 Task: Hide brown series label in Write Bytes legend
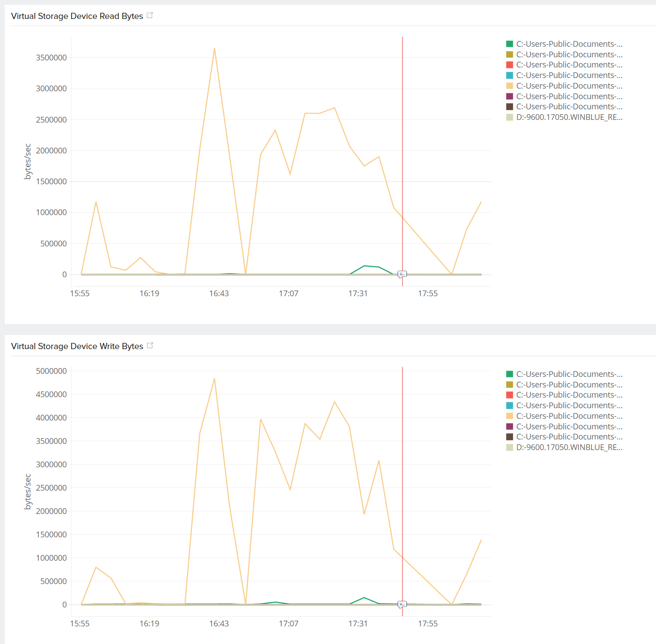pos(569,437)
